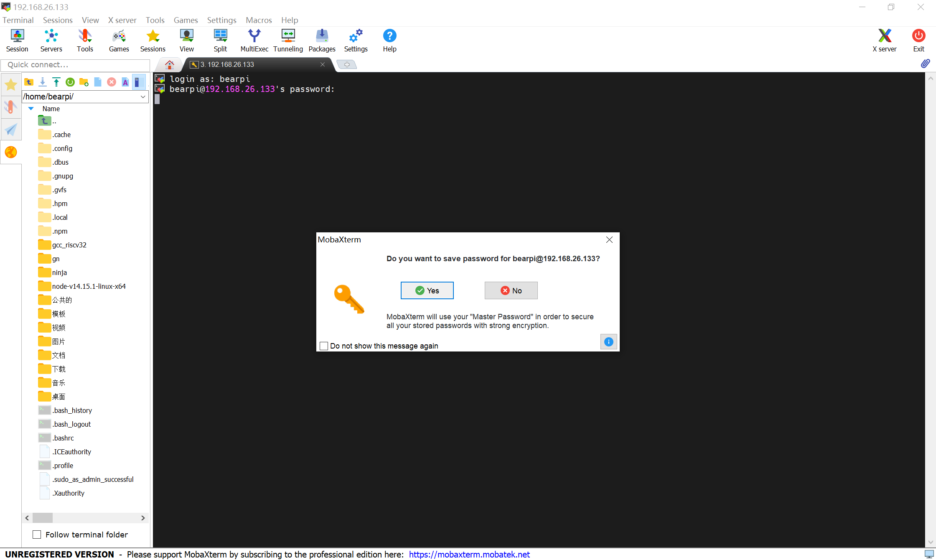Close the MobaXterm dialog
This screenshot has height=560, width=936.
(x=609, y=239)
